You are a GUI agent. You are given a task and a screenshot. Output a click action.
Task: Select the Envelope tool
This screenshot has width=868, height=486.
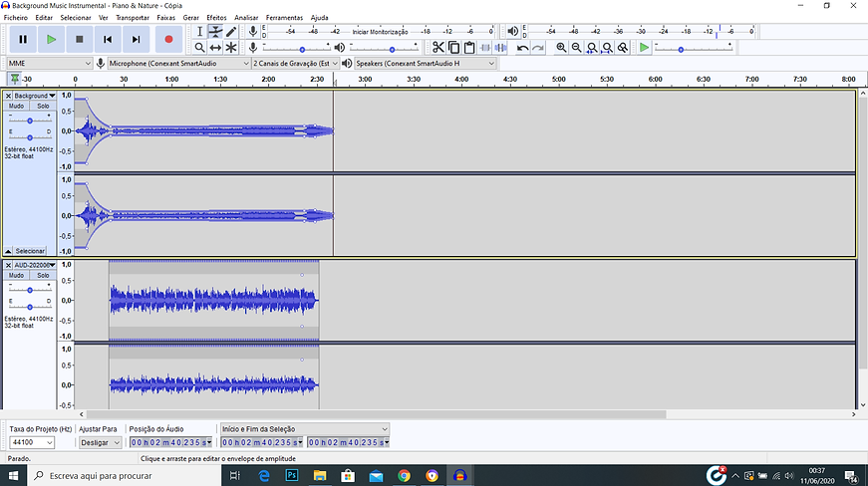point(215,32)
